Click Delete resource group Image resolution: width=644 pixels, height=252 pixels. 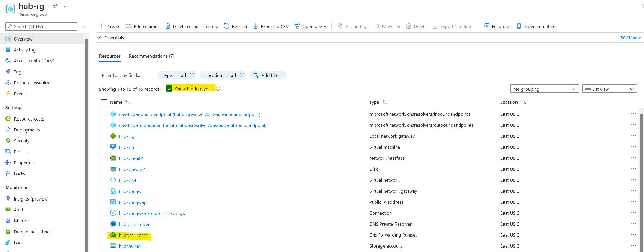pyautogui.click(x=192, y=26)
